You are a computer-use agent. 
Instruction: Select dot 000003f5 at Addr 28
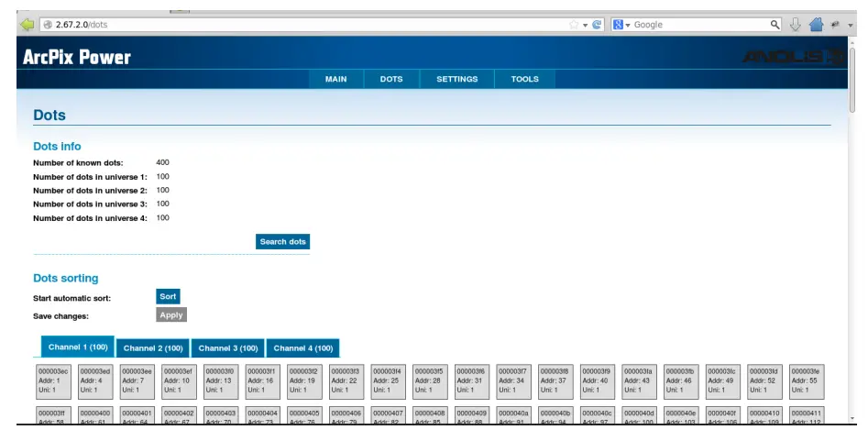click(430, 381)
